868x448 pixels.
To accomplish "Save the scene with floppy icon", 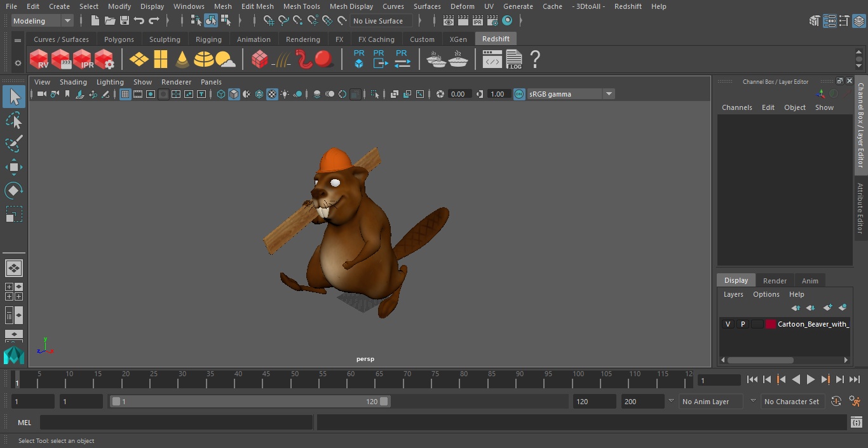I will click(125, 21).
